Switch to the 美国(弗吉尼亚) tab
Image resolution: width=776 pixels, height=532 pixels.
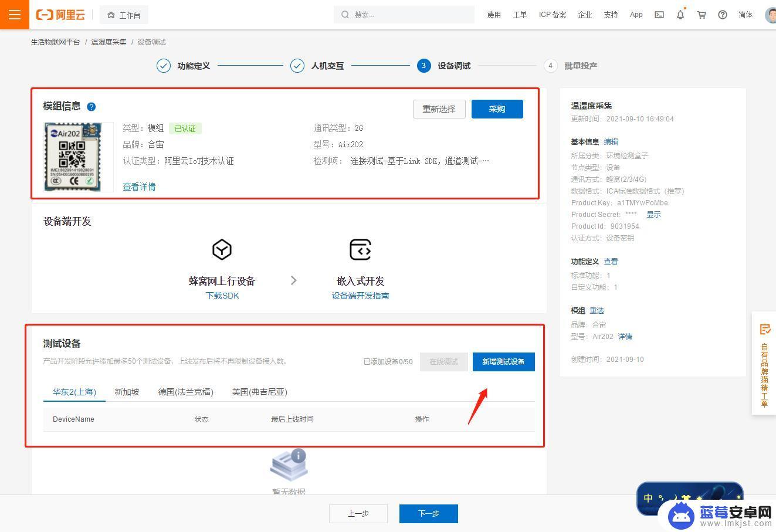(259, 392)
